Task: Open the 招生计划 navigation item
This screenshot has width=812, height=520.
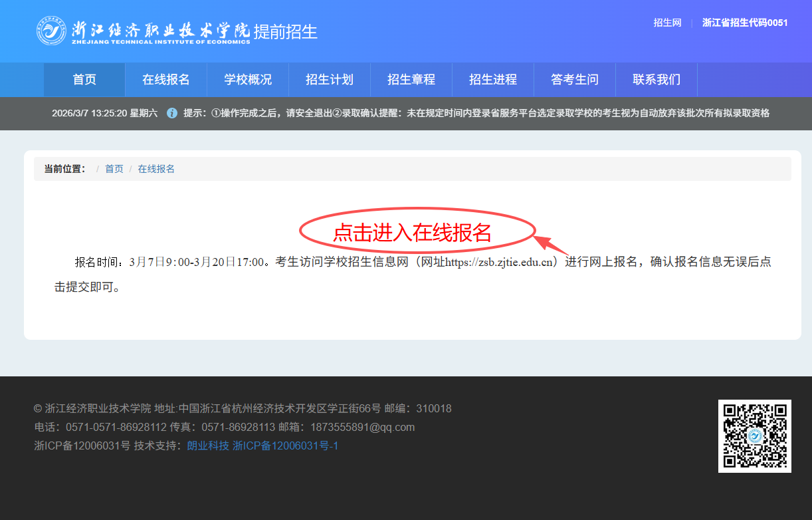Action: coord(330,80)
